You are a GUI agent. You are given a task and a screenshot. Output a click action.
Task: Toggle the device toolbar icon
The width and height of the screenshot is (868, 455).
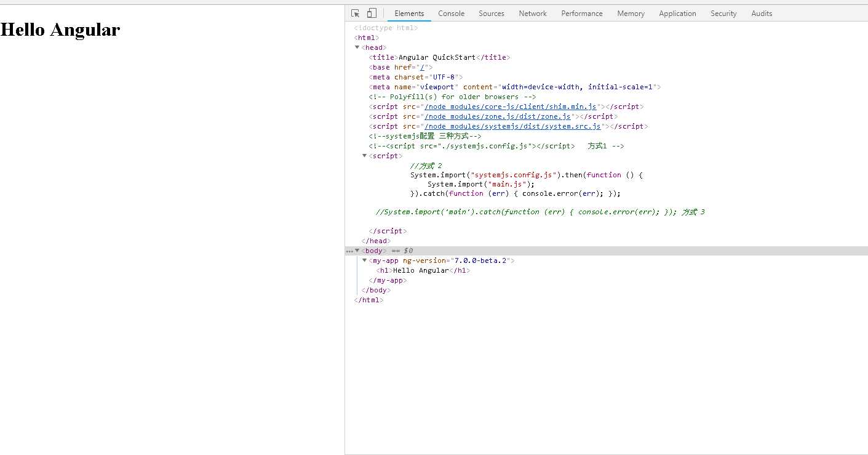click(372, 13)
